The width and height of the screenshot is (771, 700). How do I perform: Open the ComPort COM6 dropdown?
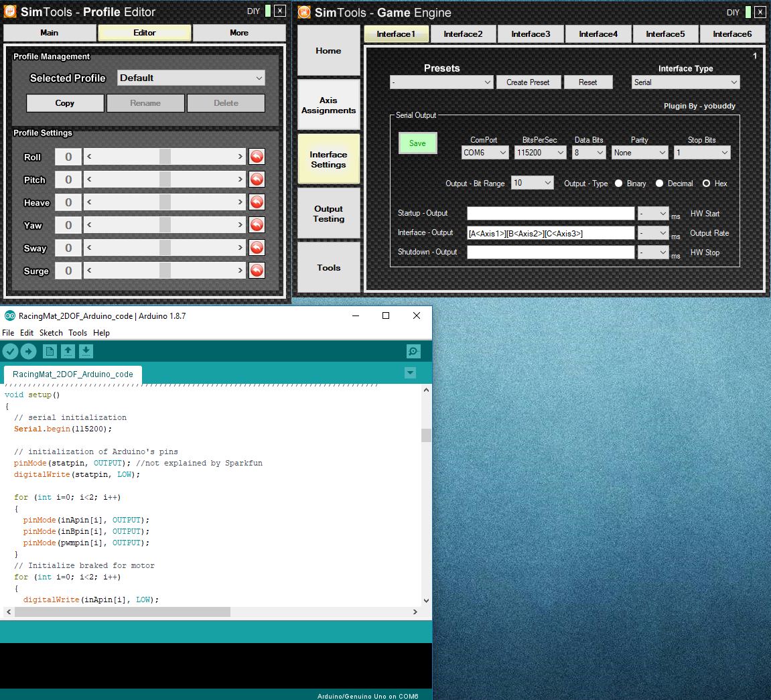click(x=485, y=153)
